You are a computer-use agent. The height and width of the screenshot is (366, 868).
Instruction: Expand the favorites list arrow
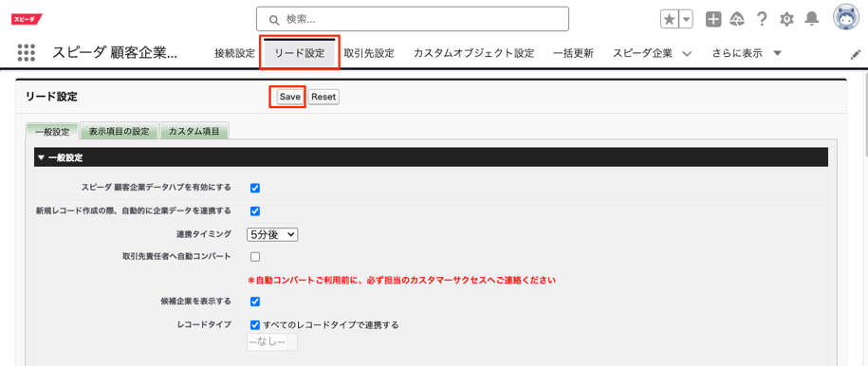pyautogui.click(x=686, y=19)
